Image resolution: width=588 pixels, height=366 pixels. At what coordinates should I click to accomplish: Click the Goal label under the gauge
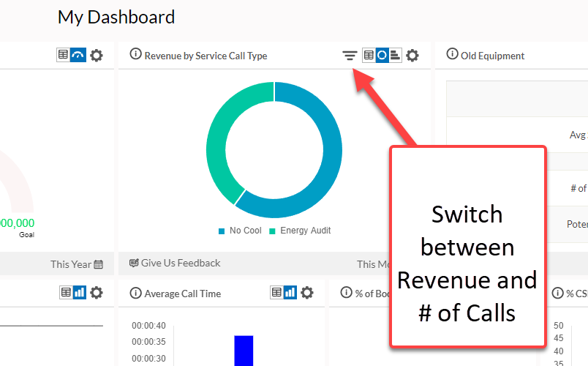pyautogui.click(x=26, y=235)
